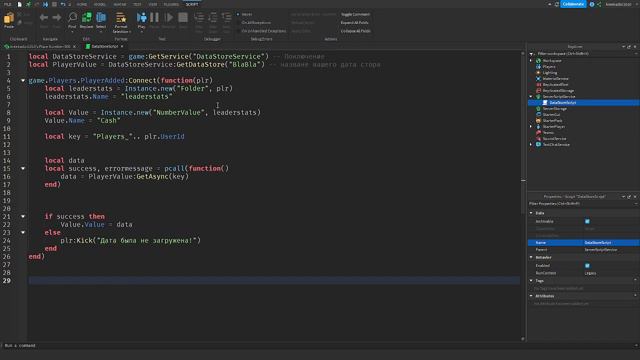Close the DataStoreScript editor tab
This screenshot has height=360, width=640.
[x=122, y=47]
